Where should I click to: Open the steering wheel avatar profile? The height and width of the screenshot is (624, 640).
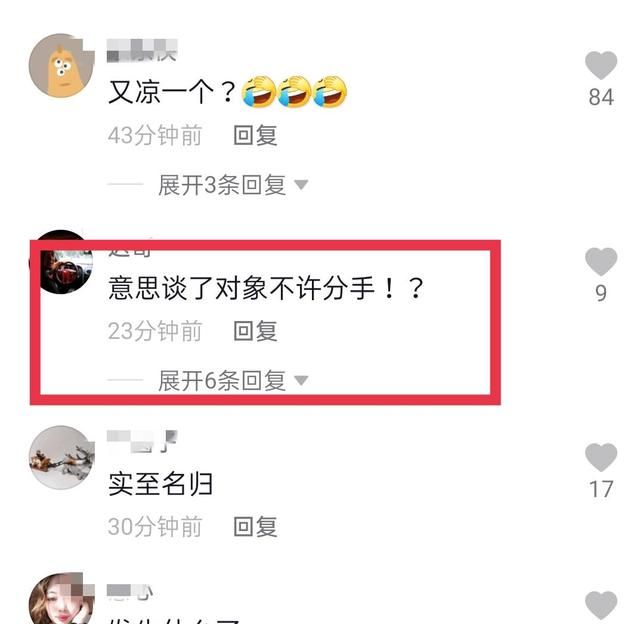(x=61, y=262)
